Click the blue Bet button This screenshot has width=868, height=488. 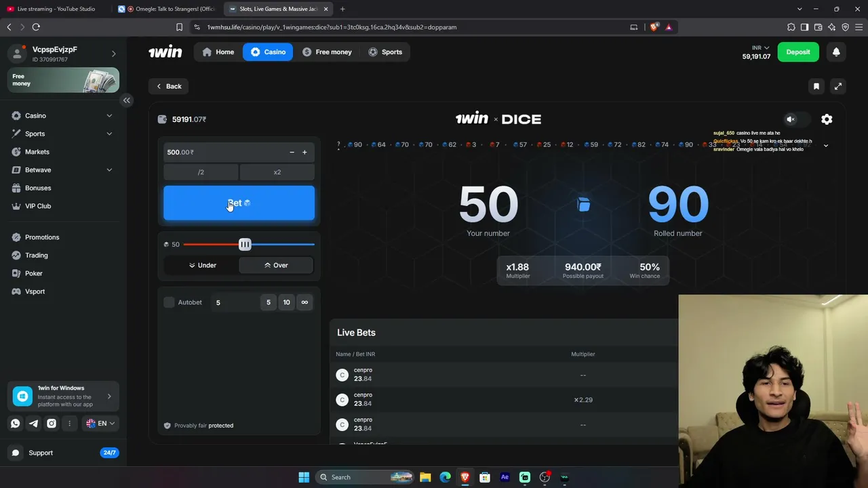239,203
